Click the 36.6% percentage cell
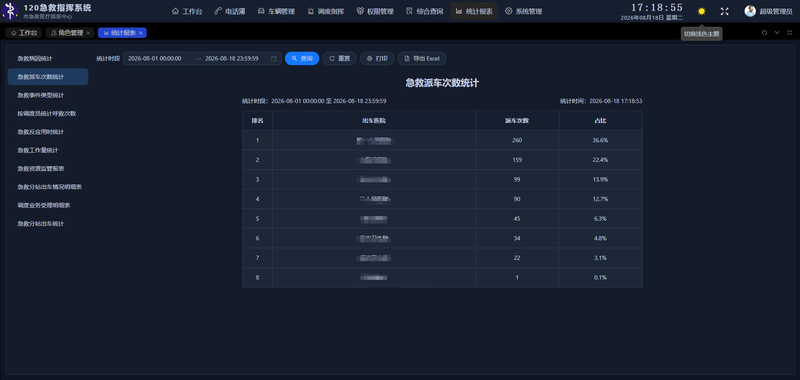Viewport: 800px width, 380px height. pyautogui.click(x=601, y=140)
